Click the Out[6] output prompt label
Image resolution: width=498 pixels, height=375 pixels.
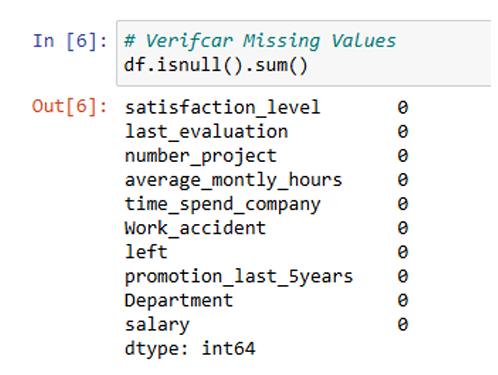pos(70,107)
